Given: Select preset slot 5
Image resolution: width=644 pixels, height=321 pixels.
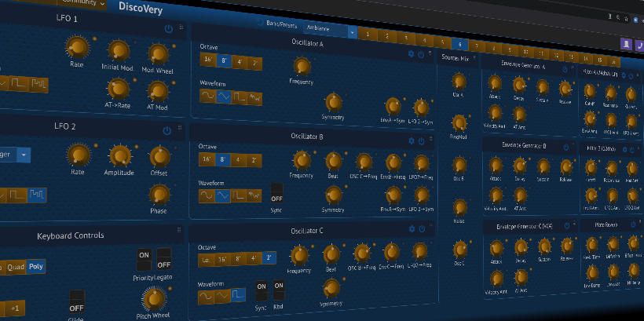Looking at the screenshot, I should pos(442,42).
